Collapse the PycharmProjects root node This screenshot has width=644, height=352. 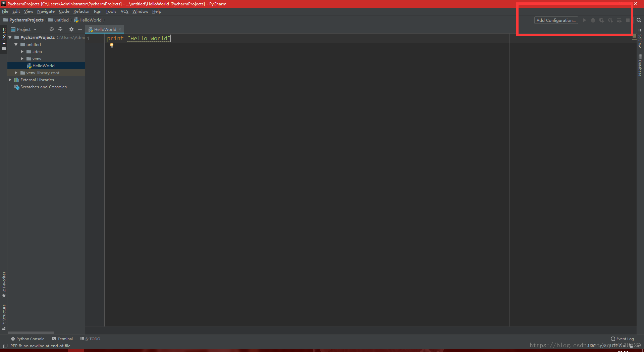pos(10,37)
